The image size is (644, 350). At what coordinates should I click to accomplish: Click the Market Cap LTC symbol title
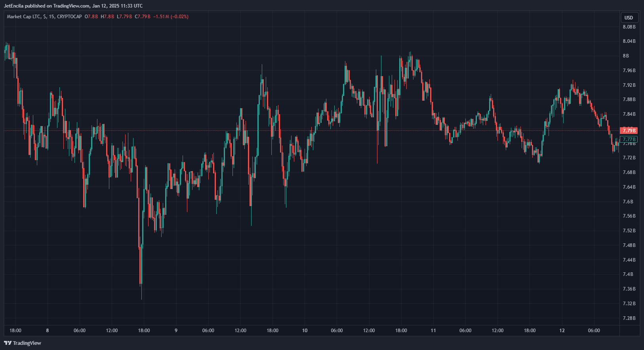[x=23, y=17]
